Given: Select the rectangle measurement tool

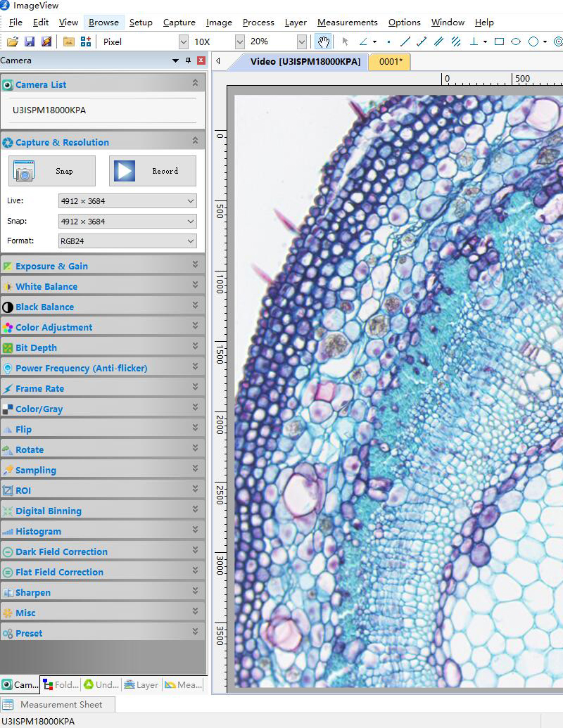Looking at the screenshot, I should click(499, 41).
